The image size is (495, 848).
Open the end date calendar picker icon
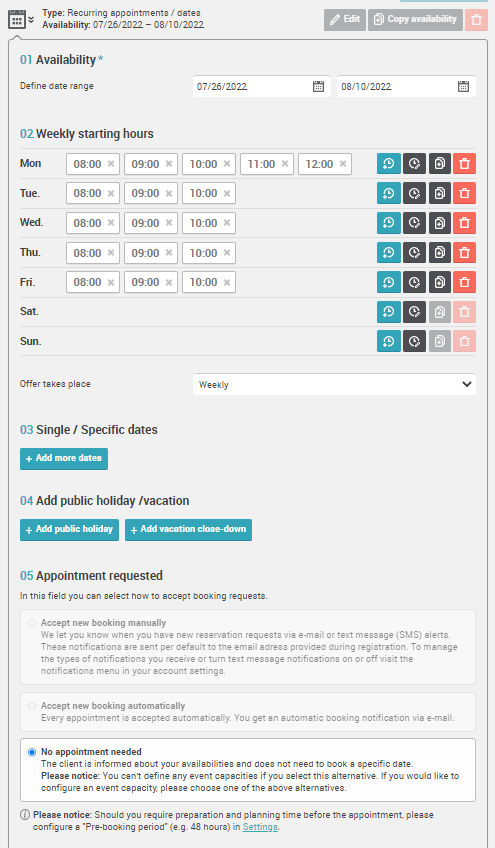pyautogui.click(x=463, y=87)
